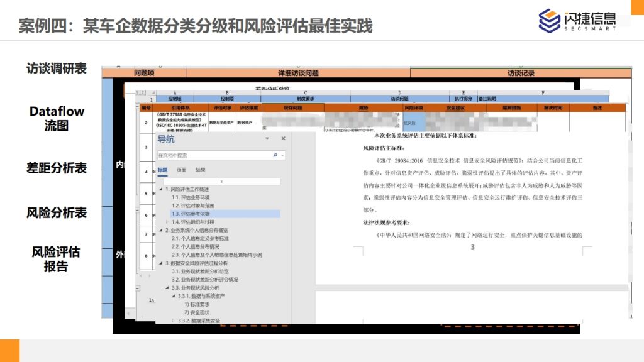The width and height of the screenshot is (644, 362).
Task: Select heading 1) 标准要求
Action: [197, 304]
